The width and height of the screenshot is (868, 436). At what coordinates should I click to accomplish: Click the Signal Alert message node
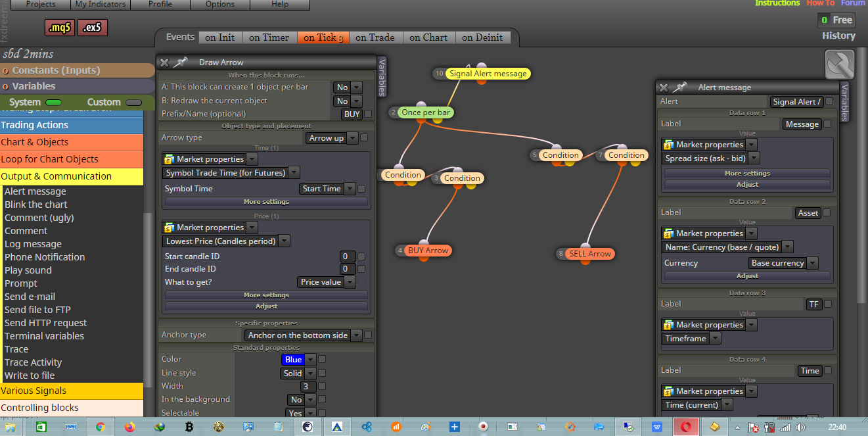tap(488, 74)
